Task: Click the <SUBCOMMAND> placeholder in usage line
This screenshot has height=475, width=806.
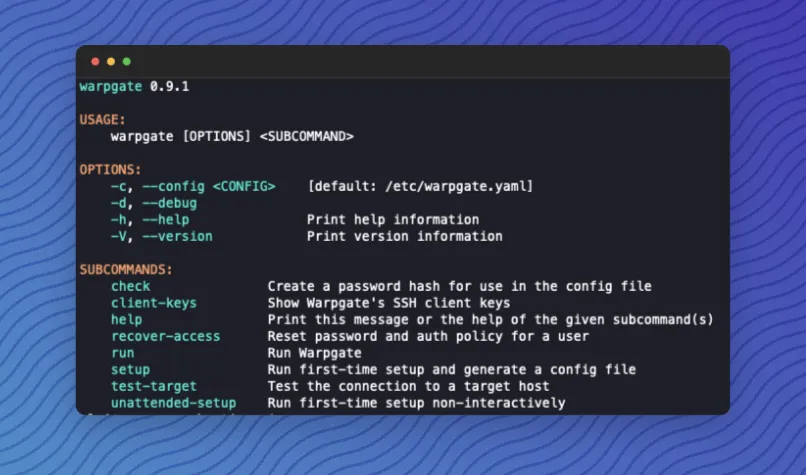Action: point(306,136)
